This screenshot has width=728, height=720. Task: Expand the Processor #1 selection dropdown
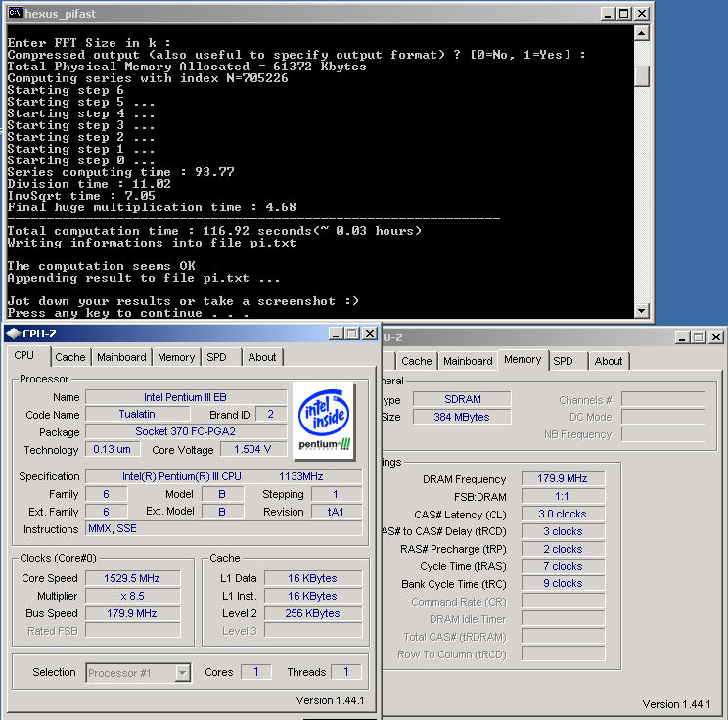click(182, 673)
